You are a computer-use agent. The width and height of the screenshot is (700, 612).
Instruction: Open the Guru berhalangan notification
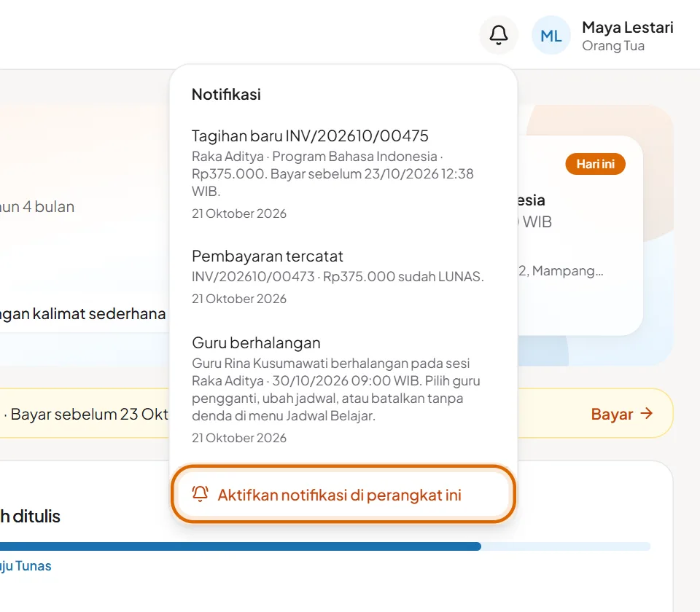point(343,390)
